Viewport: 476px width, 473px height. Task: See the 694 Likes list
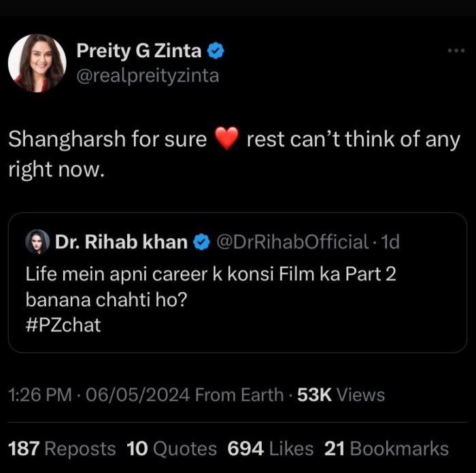pyautogui.click(x=270, y=448)
